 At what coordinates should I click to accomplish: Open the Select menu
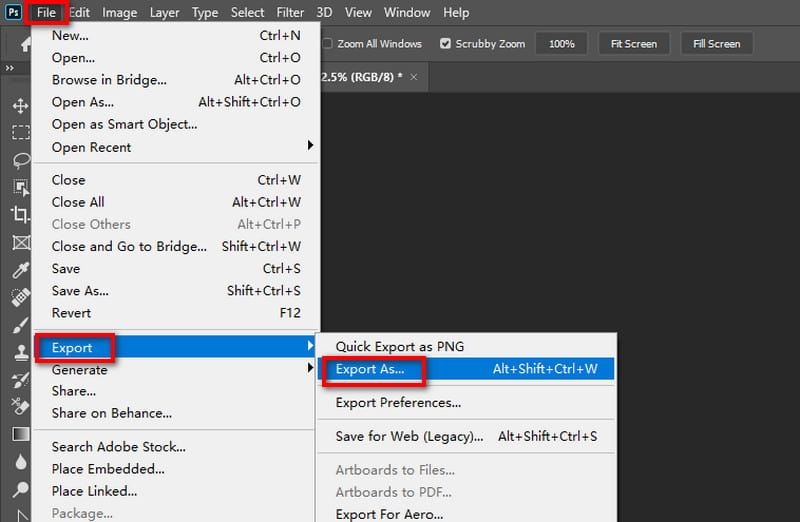tap(247, 12)
